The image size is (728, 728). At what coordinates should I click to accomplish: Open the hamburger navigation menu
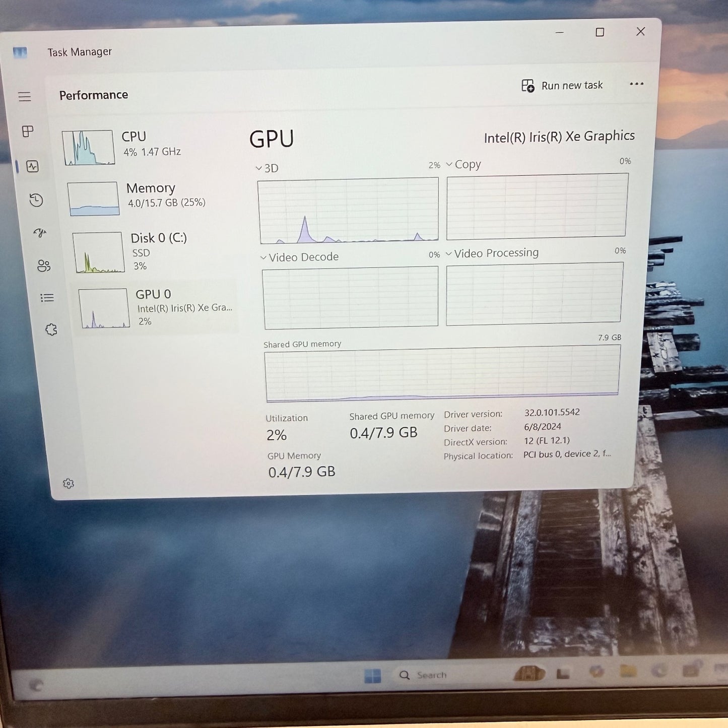point(25,97)
